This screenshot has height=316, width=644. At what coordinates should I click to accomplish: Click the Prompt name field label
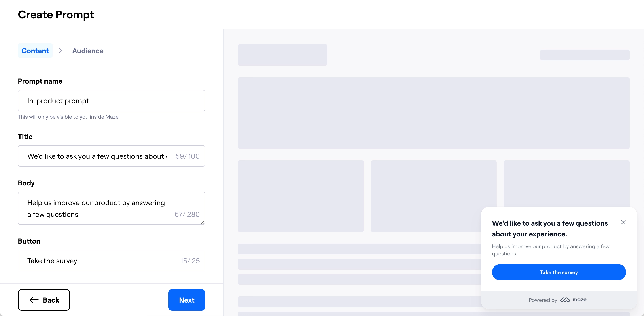(40, 81)
